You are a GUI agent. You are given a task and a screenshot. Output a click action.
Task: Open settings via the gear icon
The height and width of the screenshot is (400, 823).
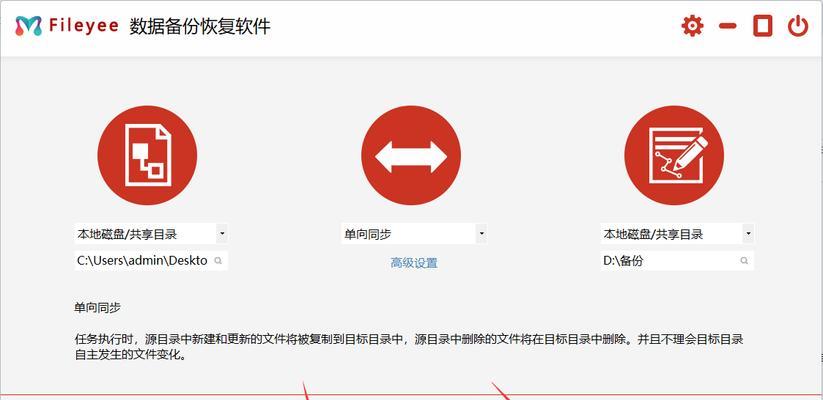(692, 26)
